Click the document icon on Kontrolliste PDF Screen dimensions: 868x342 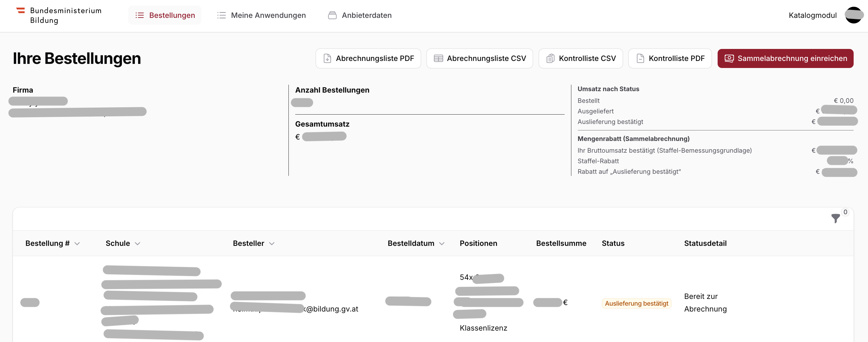640,58
